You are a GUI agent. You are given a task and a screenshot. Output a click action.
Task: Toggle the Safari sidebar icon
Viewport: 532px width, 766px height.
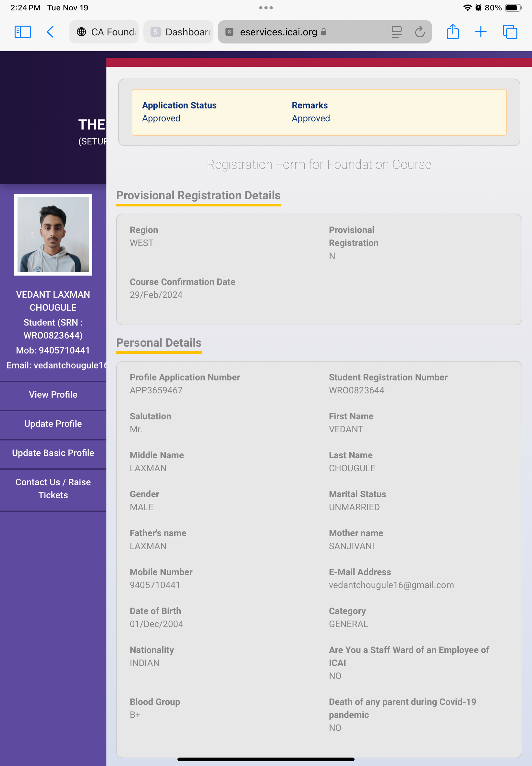23,32
